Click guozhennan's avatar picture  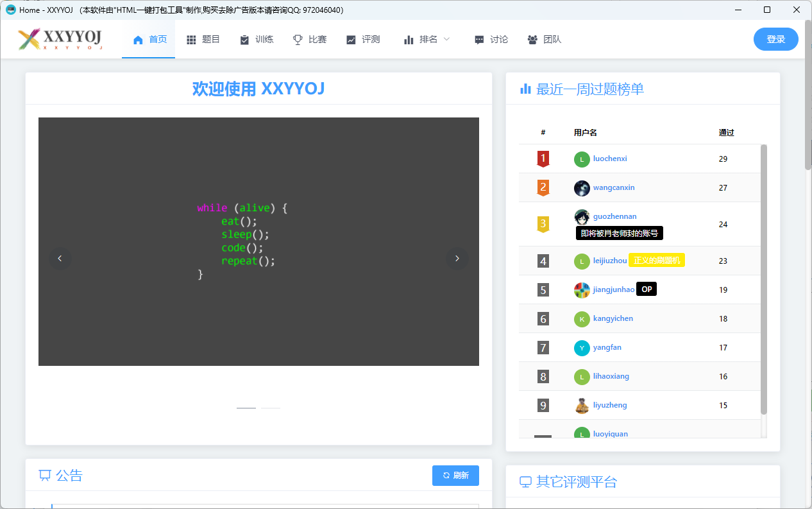[x=582, y=217]
